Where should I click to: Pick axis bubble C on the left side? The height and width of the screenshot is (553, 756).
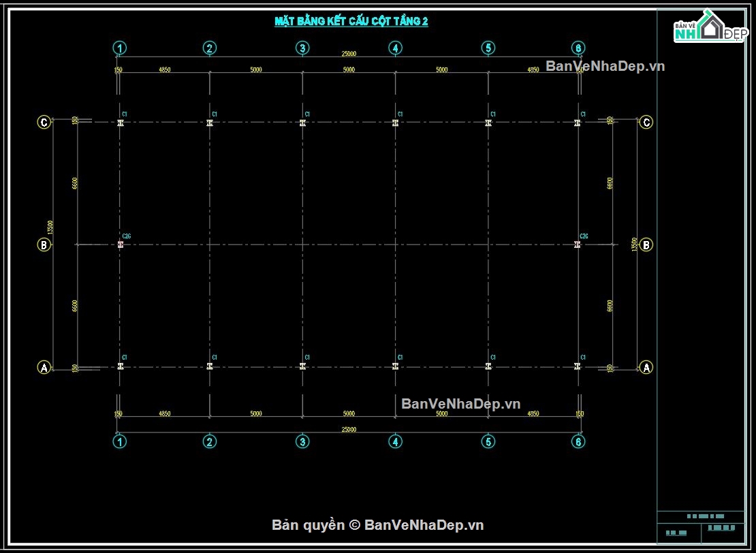(x=44, y=123)
